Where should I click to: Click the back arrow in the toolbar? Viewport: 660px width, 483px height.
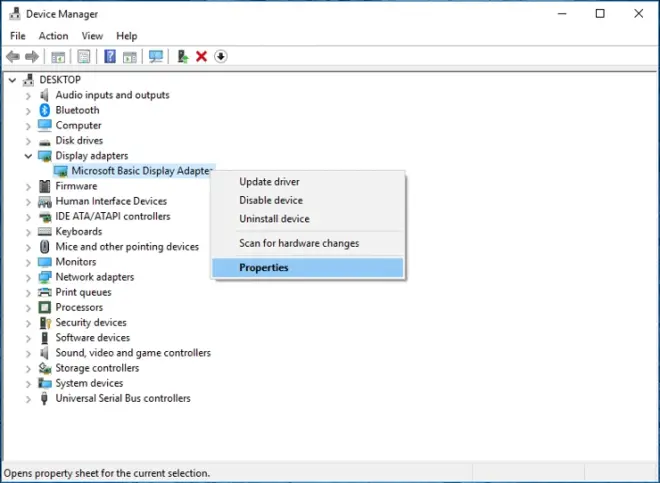[13, 56]
